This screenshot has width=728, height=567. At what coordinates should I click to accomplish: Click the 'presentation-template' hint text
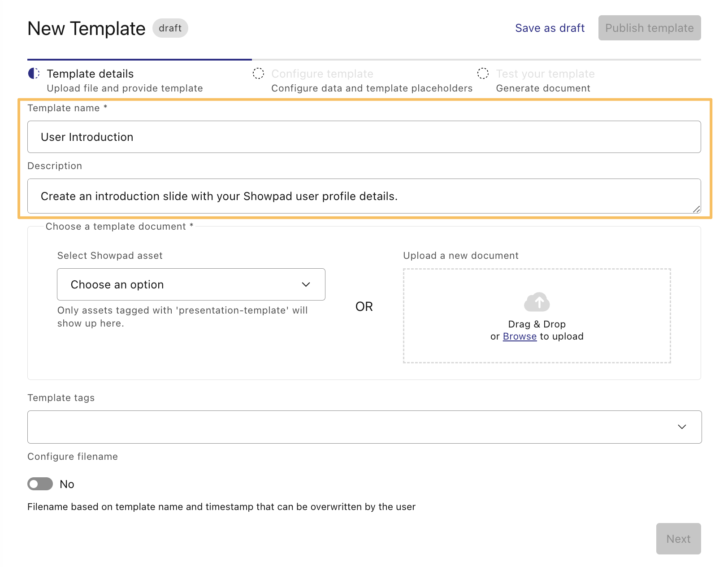pyautogui.click(x=182, y=317)
